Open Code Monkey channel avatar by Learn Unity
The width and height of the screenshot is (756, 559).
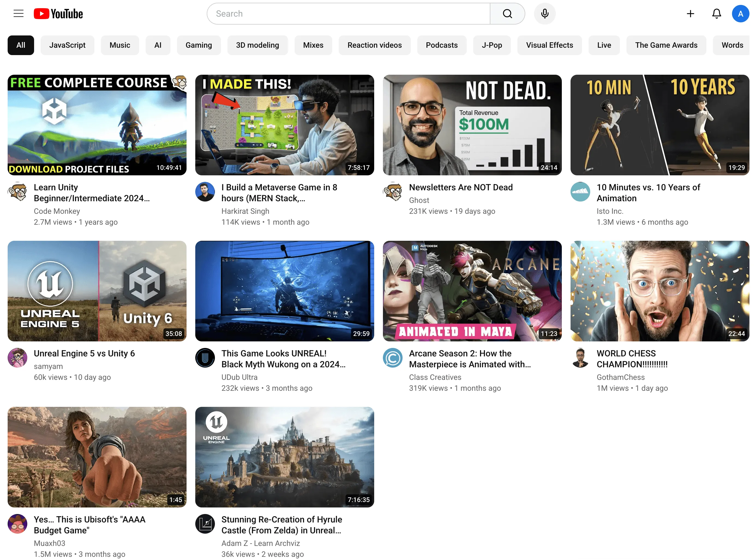point(17,191)
